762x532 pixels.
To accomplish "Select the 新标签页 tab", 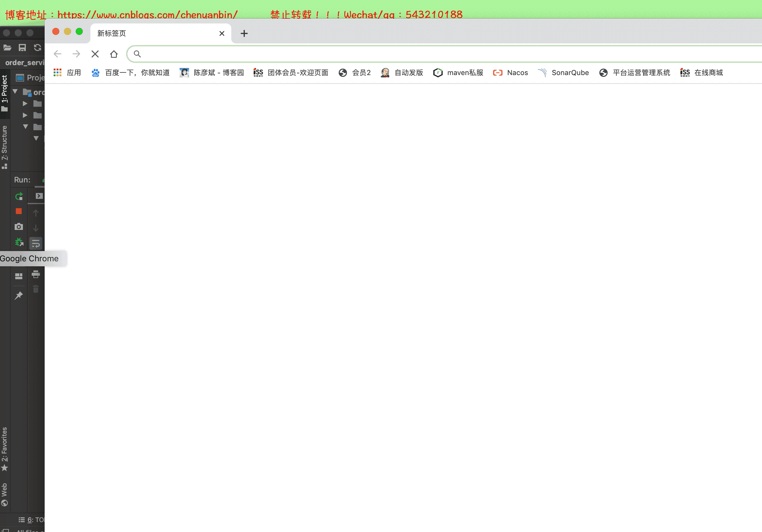I will (161, 33).
